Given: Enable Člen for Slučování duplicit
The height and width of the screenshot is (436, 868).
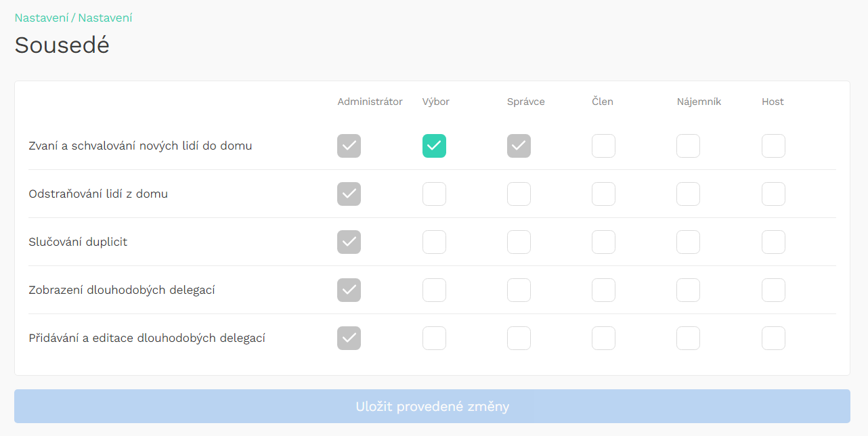Looking at the screenshot, I should [x=603, y=242].
